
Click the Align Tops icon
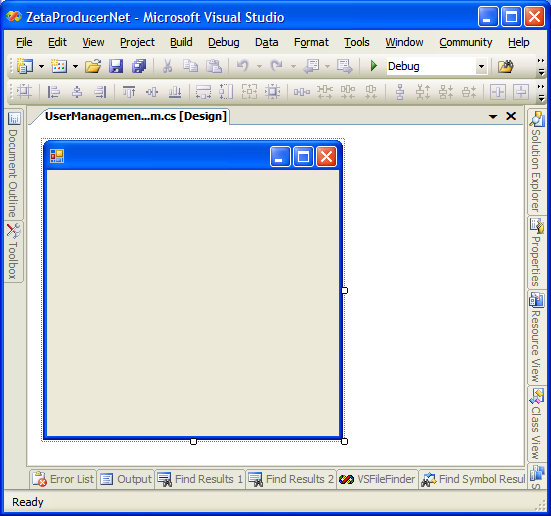(x=129, y=92)
